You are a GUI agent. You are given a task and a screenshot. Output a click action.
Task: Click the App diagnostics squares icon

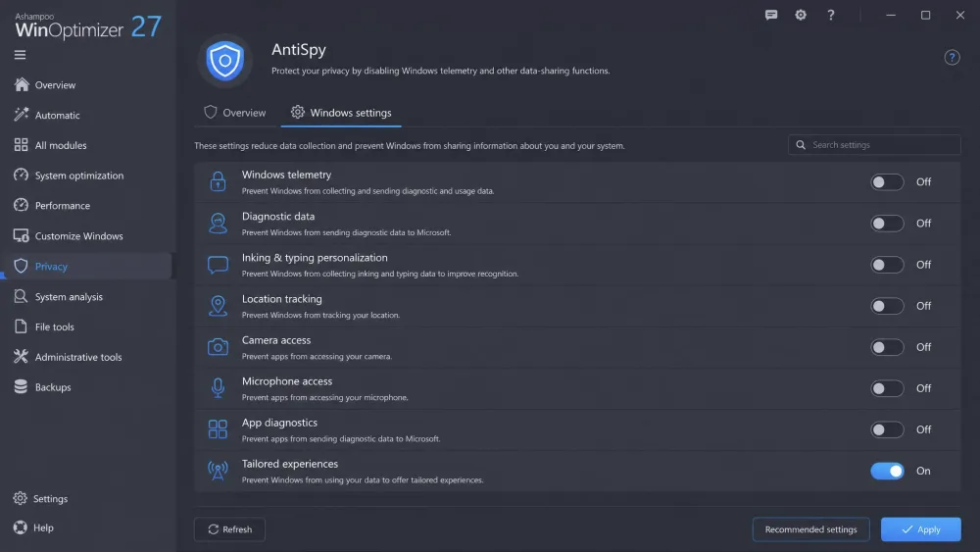click(218, 429)
